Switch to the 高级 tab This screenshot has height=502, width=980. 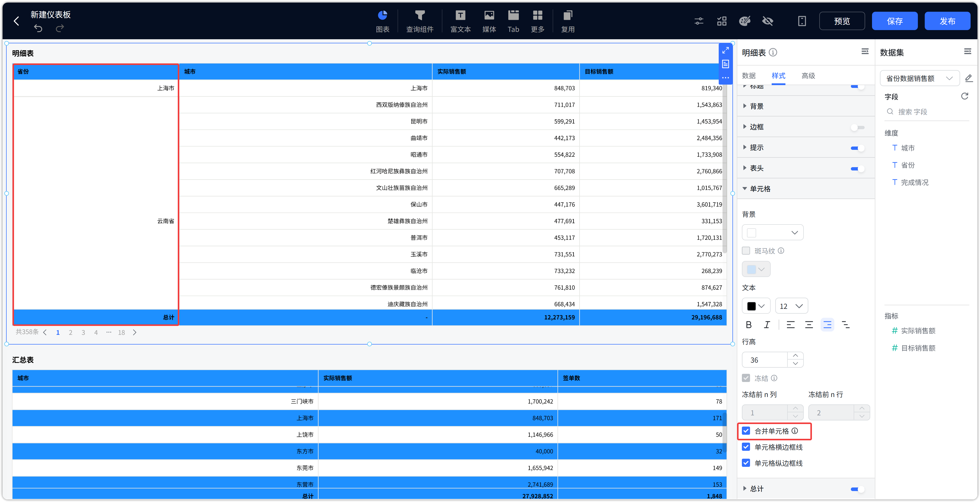click(808, 76)
